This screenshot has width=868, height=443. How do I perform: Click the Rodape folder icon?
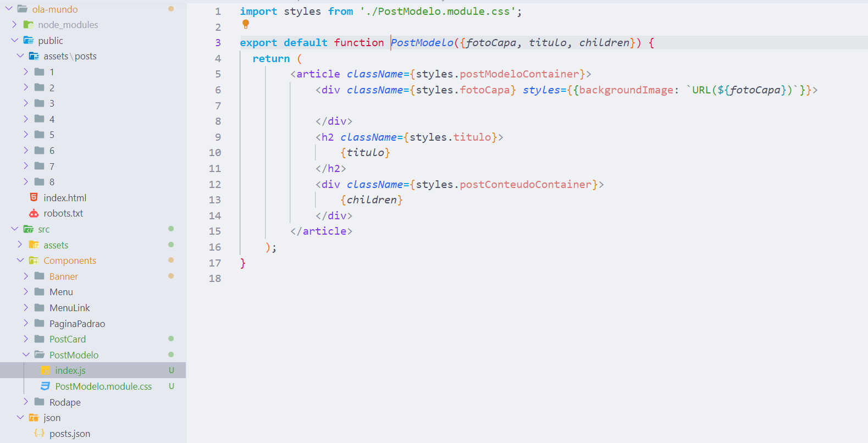(40, 402)
